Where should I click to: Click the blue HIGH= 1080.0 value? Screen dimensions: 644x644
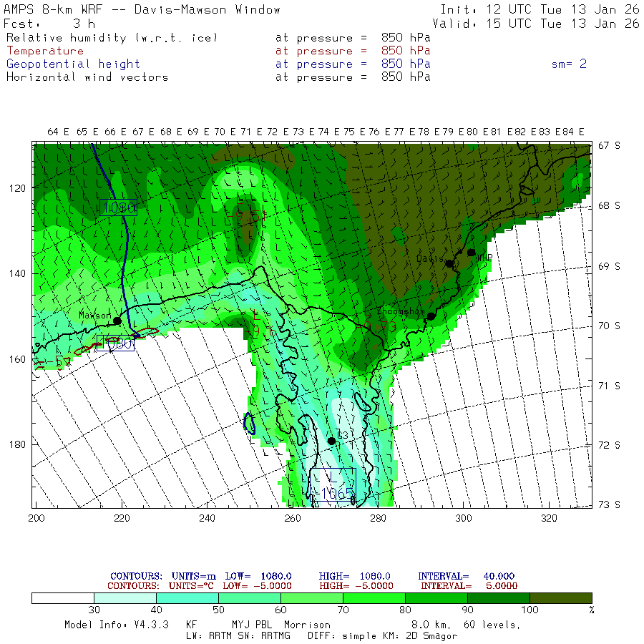pos(354,576)
